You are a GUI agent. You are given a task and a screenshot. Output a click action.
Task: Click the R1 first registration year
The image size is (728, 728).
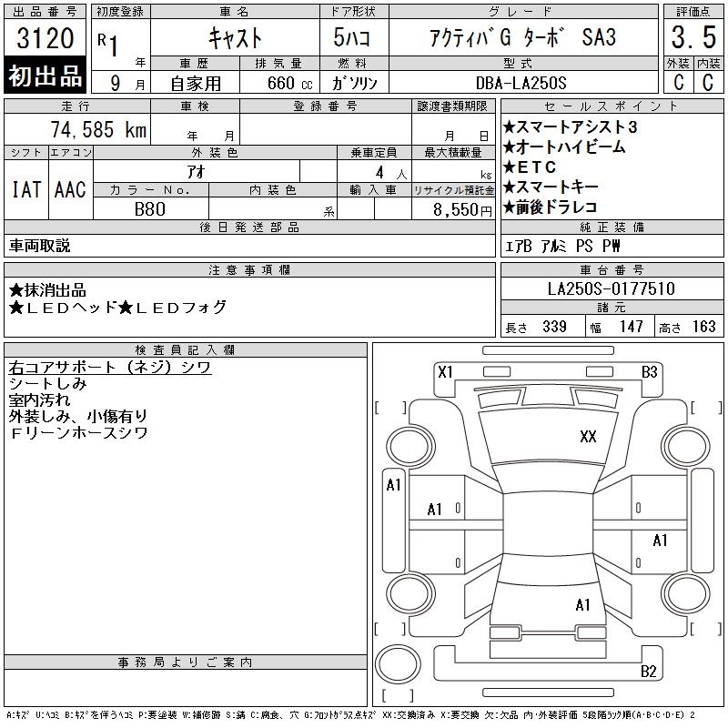coord(107,44)
